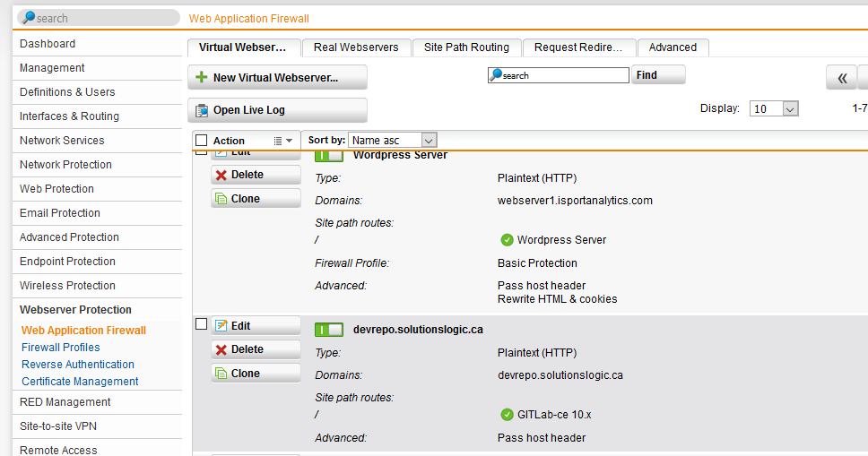Open the Live Log clipboard icon
The height and width of the screenshot is (456, 868).
pyautogui.click(x=202, y=110)
